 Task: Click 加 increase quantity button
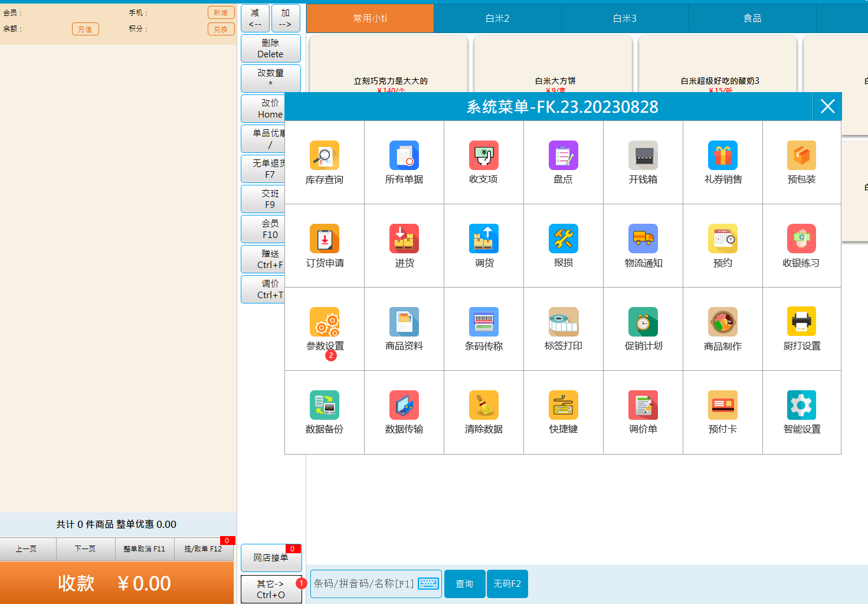286,18
